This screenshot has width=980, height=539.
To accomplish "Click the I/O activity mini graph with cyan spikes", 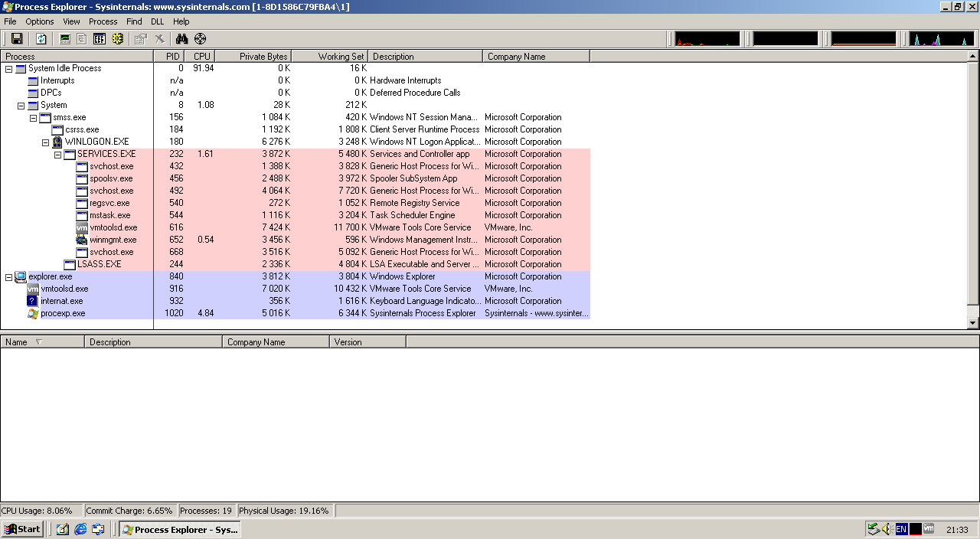I will (x=941, y=38).
